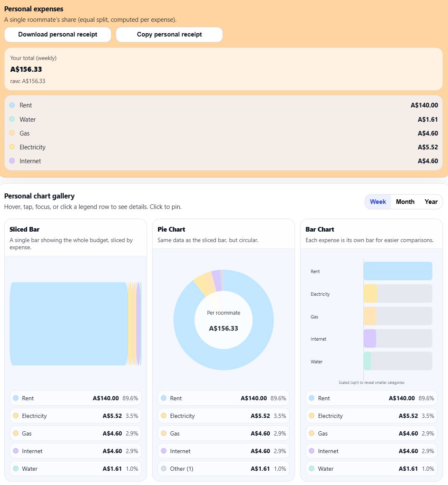
Task: Click the Gas color dot in the summary list
Action: coord(13,133)
